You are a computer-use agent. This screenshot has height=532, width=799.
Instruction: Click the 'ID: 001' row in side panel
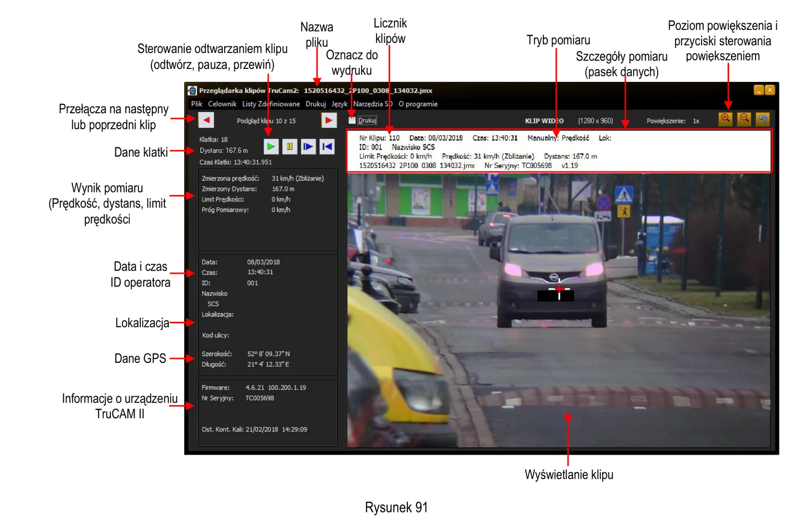coord(230,283)
